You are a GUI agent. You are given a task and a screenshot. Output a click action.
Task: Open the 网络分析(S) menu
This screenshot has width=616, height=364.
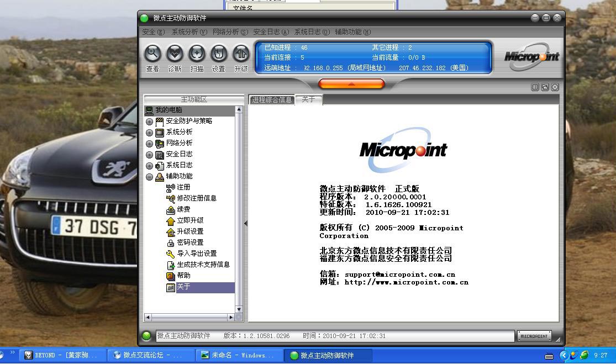pos(230,32)
